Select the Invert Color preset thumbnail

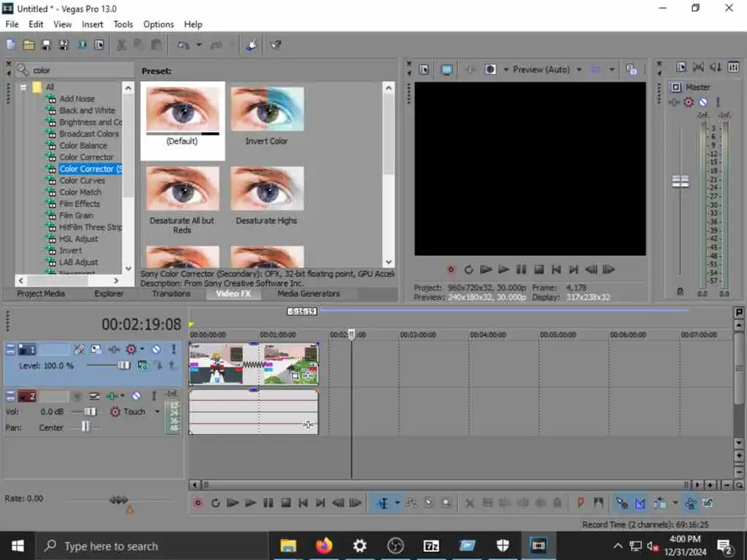pos(267,109)
